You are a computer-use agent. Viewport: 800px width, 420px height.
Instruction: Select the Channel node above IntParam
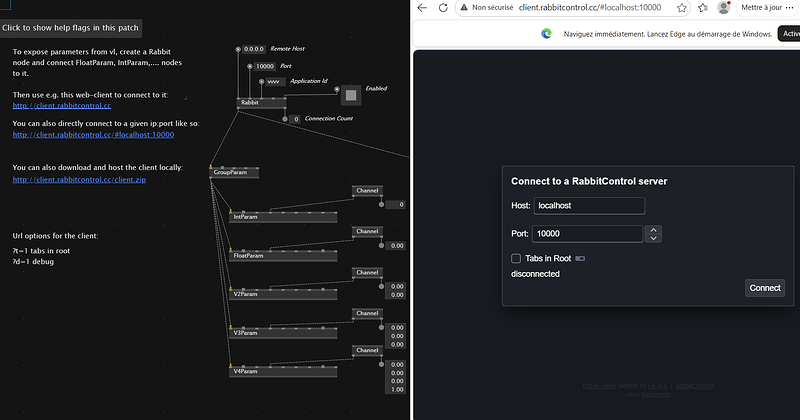pos(367,190)
